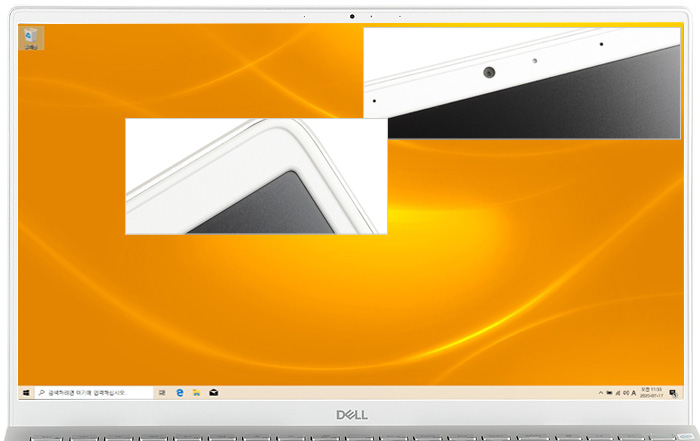This screenshot has width=700, height=441.
Task: Check the battery status tray icon
Action: [x=609, y=393]
